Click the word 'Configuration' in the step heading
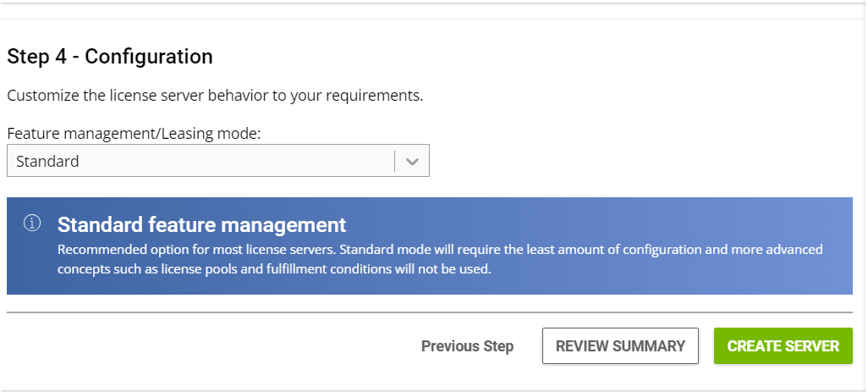Image resolution: width=868 pixels, height=392 pixels. click(x=149, y=57)
